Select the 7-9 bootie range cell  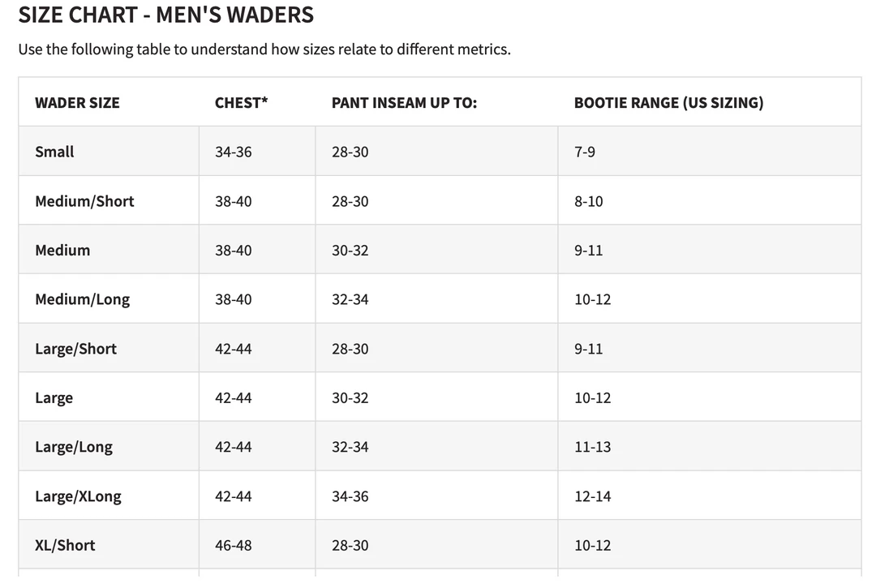tap(584, 152)
